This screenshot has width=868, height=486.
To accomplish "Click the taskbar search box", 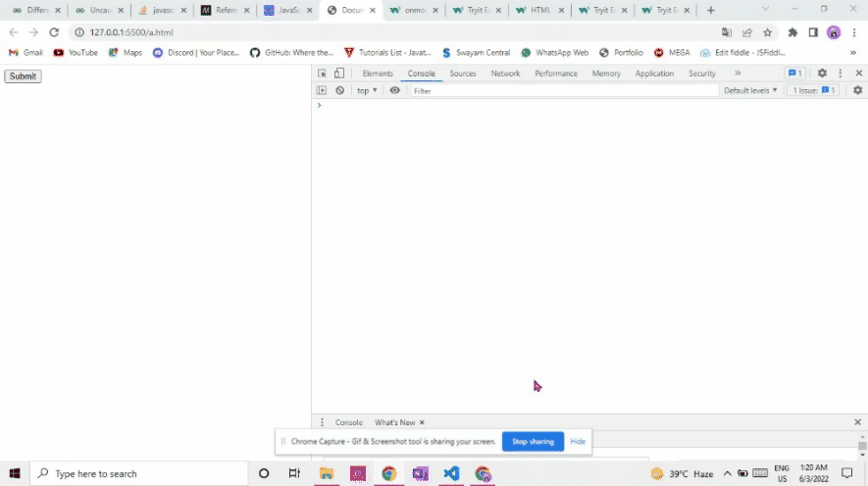I will (138, 473).
